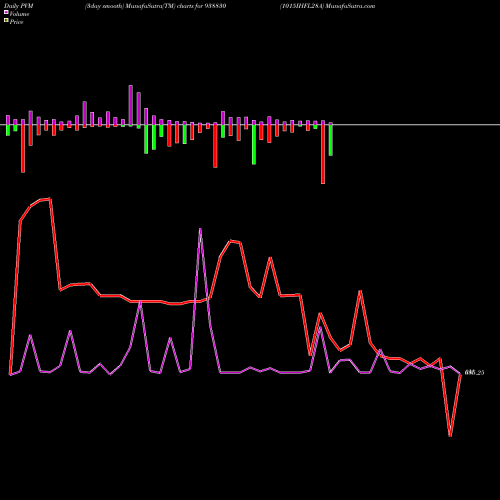Click the 'Daily PVM' title text
The image size is (500, 500).
point(19,6)
